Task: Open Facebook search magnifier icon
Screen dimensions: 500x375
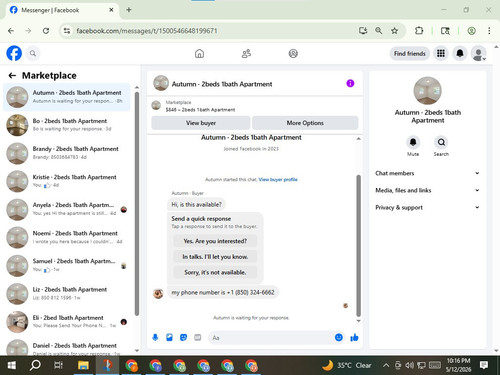Action: (x=33, y=53)
